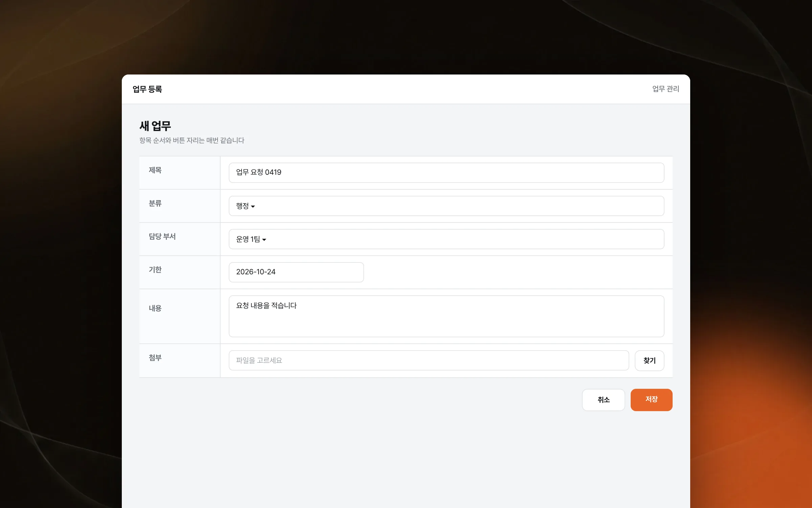Click the 분류 row label
This screenshot has height=508, width=812.
(155, 204)
